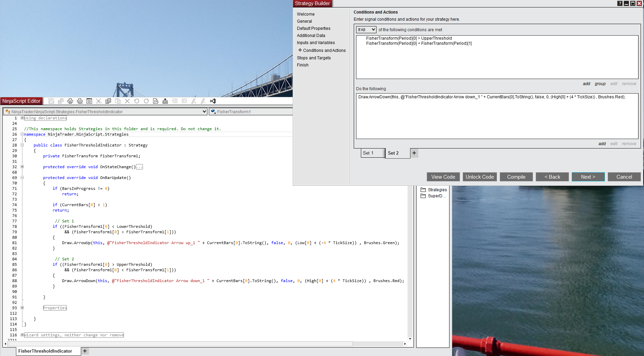Go to the Welcome step
The height and width of the screenshot is (356, 644).
(x=306, y=14)
